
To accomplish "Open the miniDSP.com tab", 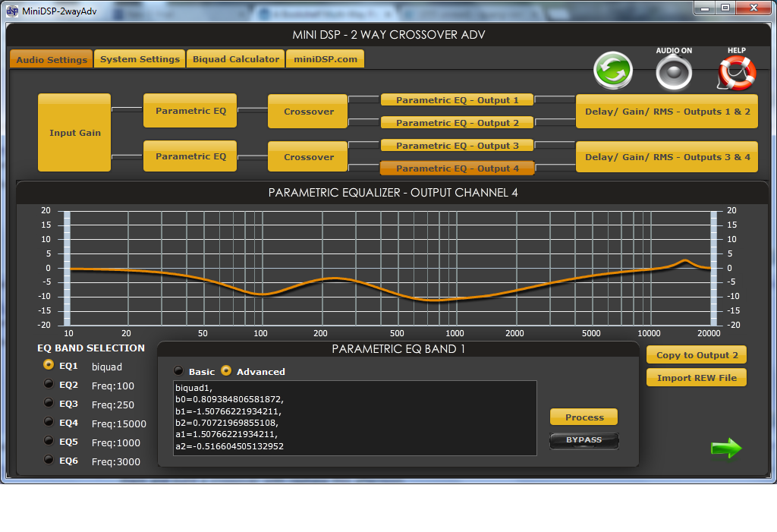I will point(325,58).
